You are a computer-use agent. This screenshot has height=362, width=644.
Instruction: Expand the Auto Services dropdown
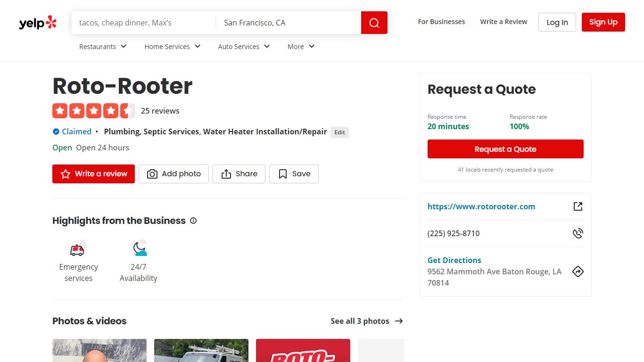(x=244, y=47)
